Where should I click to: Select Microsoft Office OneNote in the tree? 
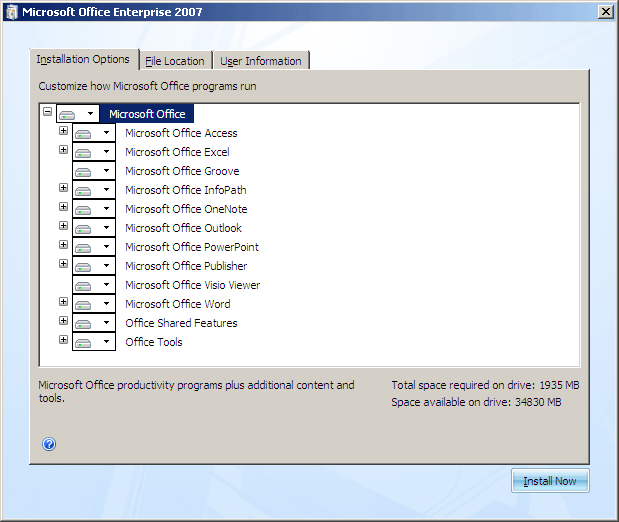point(186,209)
